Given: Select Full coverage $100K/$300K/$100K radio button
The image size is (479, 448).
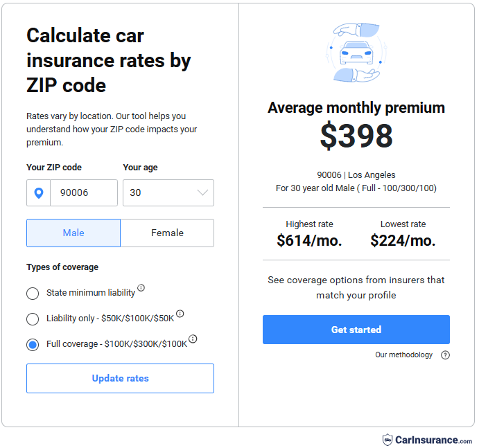Looking at the screenshot, I should (33, 344).
